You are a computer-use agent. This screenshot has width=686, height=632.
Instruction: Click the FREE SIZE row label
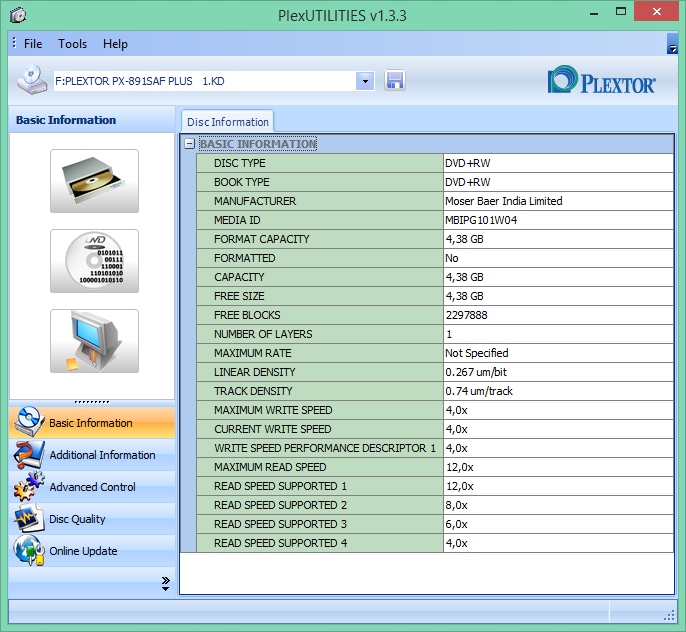tap(239, 296)
